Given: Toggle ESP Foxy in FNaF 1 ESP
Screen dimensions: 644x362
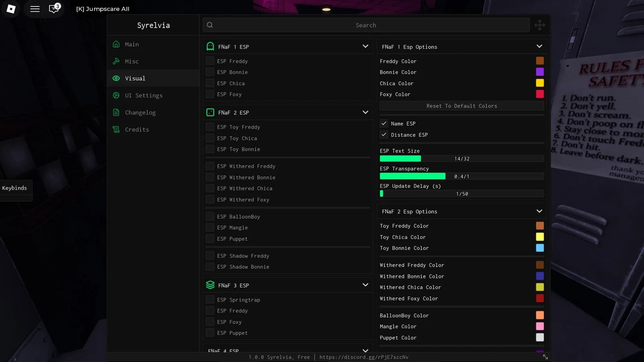Looking at the screenshot, I should (210, 94).
